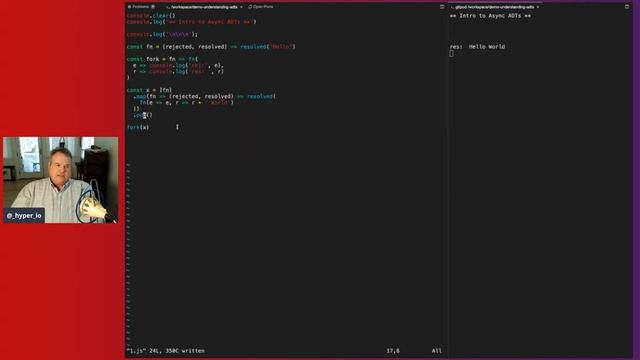
Task: Click the 'All' scroll indicator in status line
Action: click(437, 351)
